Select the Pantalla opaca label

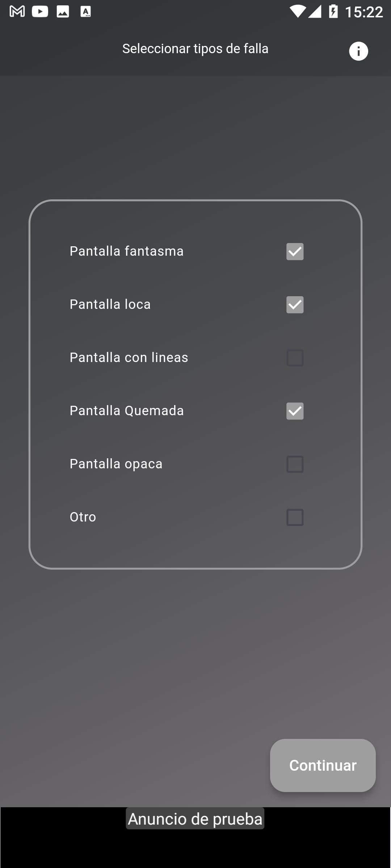coord(116,464)
